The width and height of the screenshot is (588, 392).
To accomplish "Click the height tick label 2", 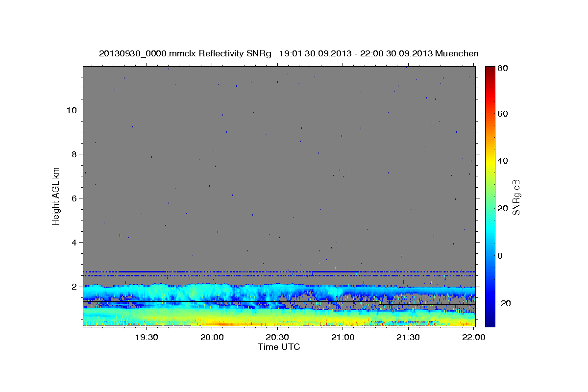I will point(74,286).
